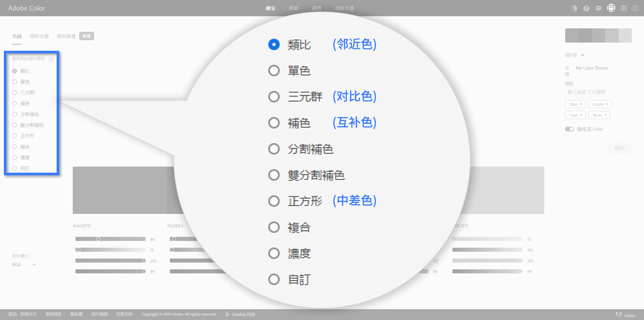The width and height of the screenshot is (644, 320).
Task: Open the feedback chat bubble icon
Action: [x=599, y=8]
